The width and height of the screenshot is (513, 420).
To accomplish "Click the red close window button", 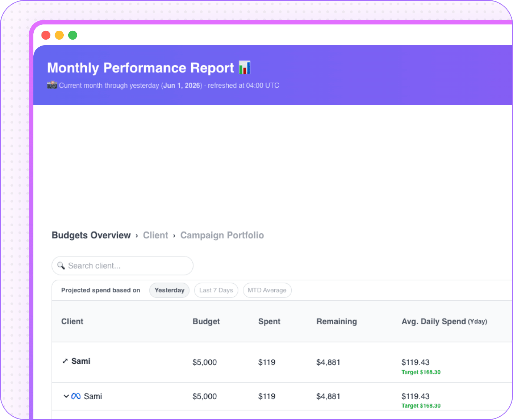I will click(46, 35).
